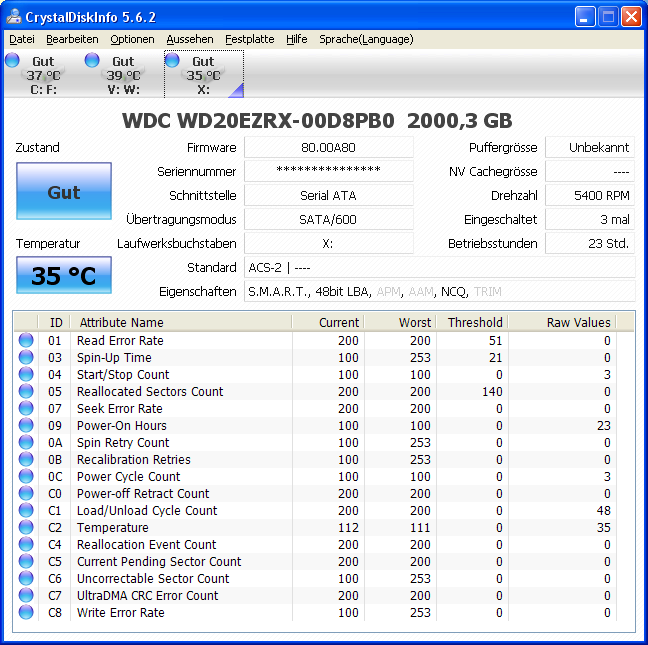Click the Threshold column header
648x645 pixels.
point(472,322)
